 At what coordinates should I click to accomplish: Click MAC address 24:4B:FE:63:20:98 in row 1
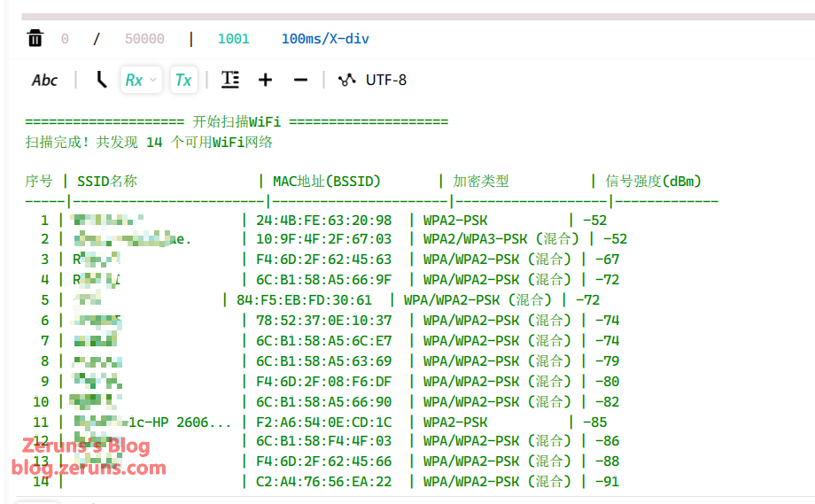point(323,220)
